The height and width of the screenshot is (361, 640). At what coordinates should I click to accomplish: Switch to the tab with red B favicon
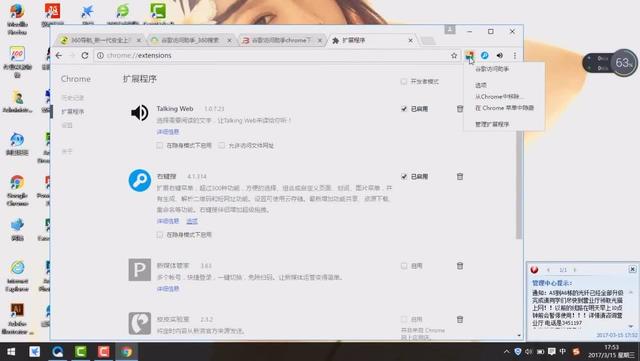281,40
